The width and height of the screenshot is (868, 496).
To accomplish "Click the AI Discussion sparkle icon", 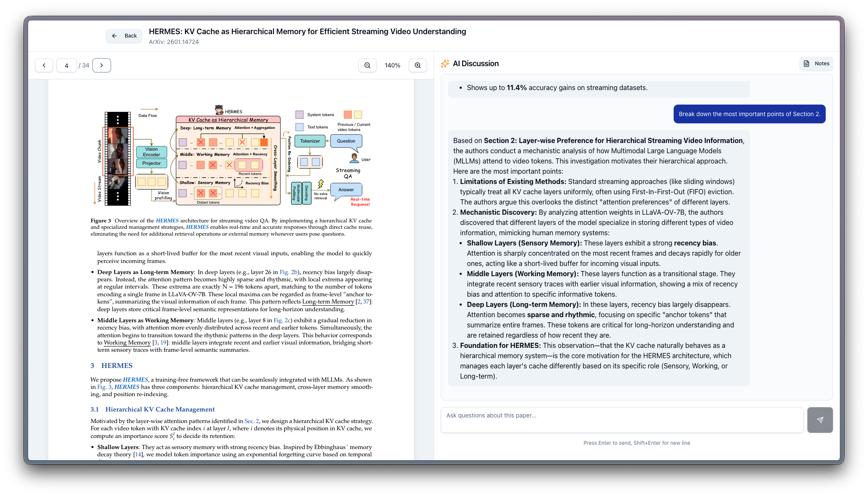I will [445, 63].
